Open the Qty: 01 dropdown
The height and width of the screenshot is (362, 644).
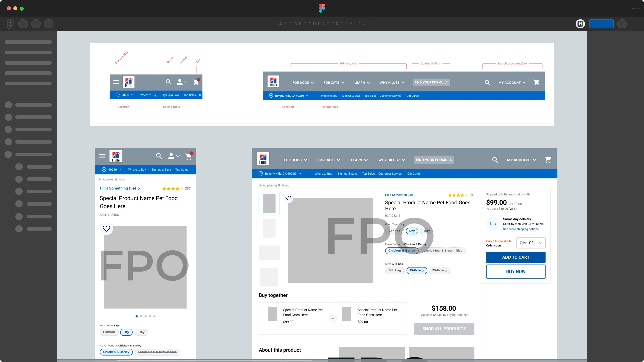click(531, 243)
